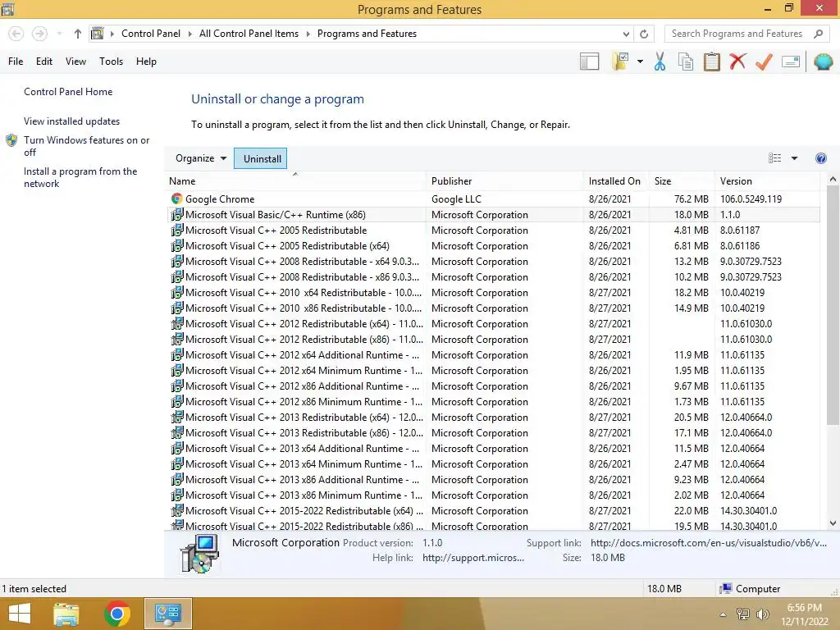
Task: Select Microsoft Visual Basic/C++ Runtime (x86)
Action: tap(493, 215)
